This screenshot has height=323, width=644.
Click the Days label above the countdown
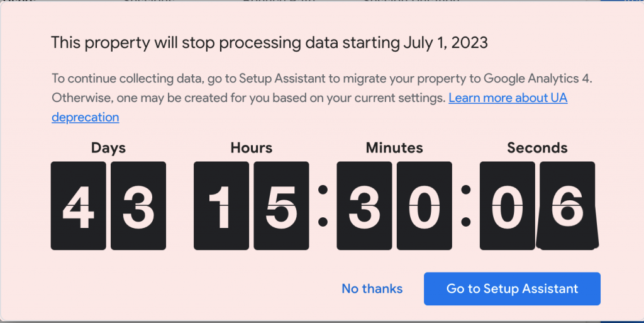[108, 148]
